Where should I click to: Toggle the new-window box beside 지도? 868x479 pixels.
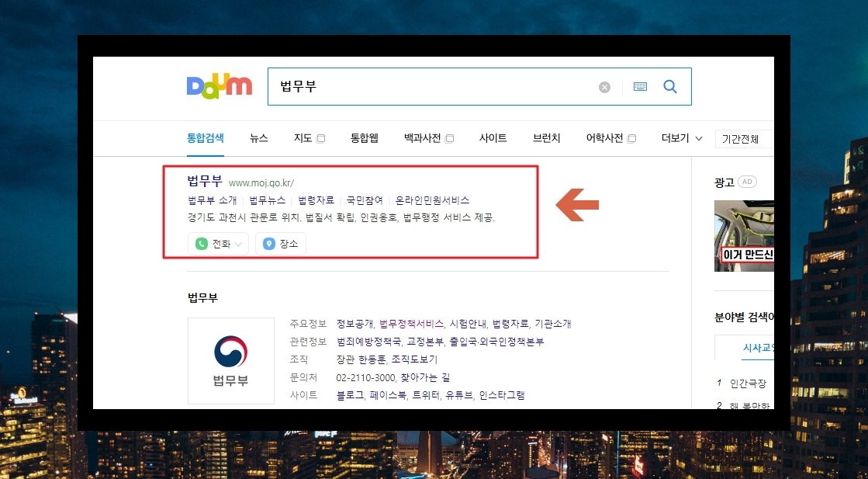[x=320, y=138]
